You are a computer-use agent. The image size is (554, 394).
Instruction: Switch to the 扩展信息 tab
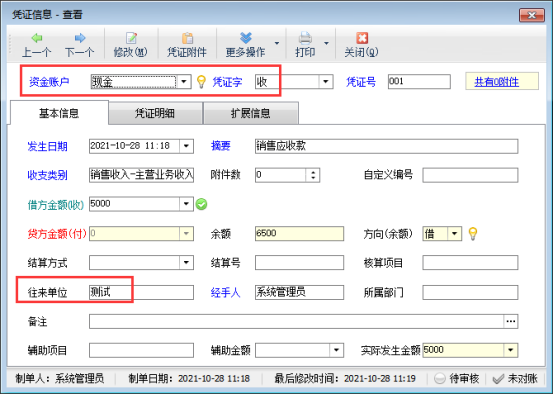(251, 113)
